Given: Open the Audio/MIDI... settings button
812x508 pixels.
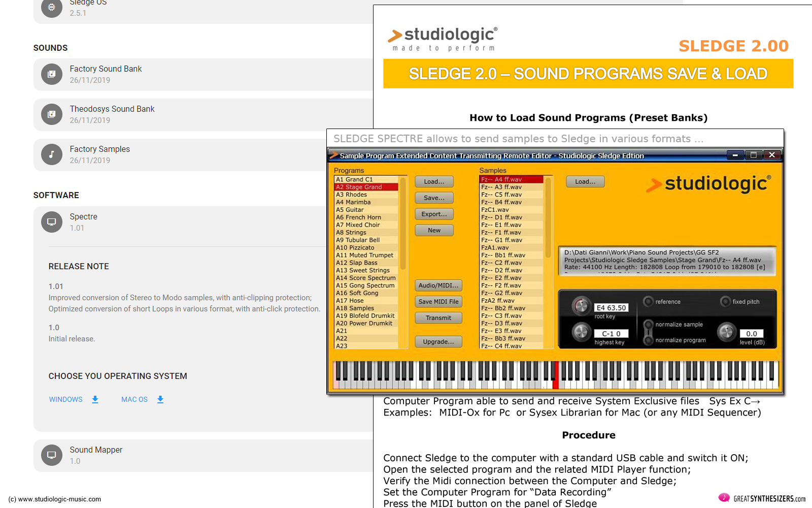Looking at the screenshot, I should [438, 285].
